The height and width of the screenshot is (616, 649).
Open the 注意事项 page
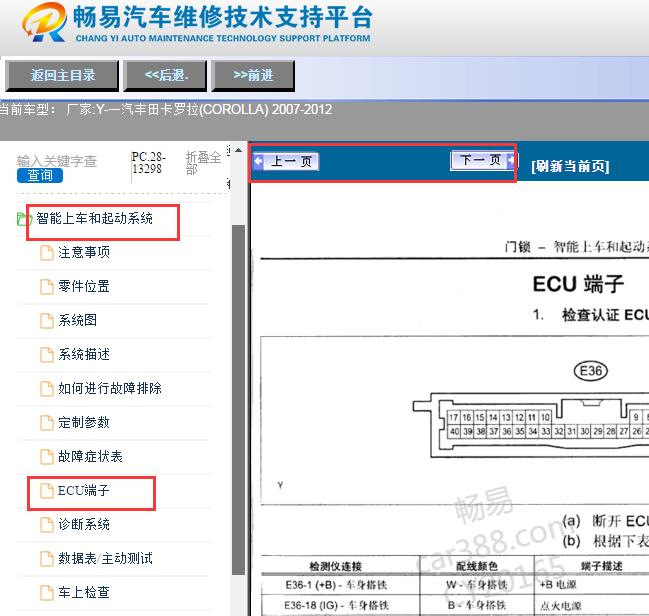[84, 252]
